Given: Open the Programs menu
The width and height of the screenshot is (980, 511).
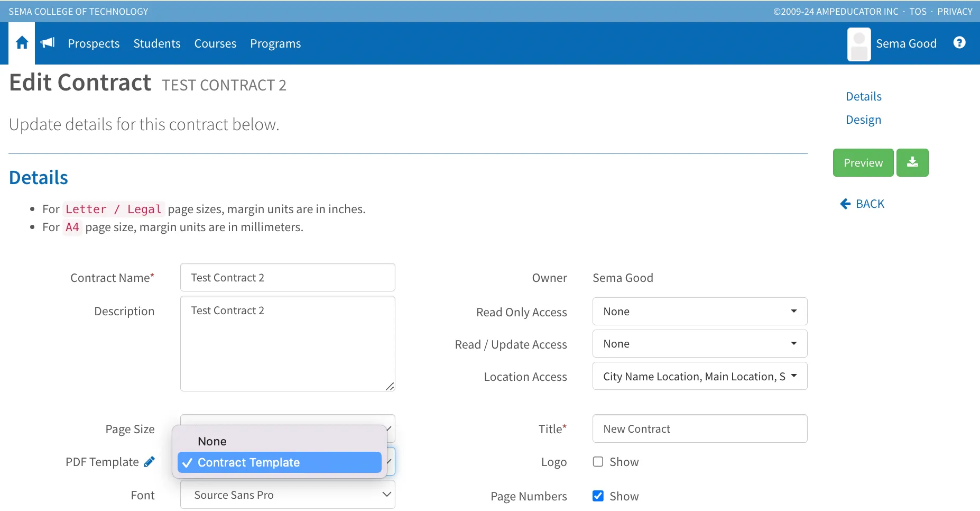Looking at the screenshot, I should point(275,43).
